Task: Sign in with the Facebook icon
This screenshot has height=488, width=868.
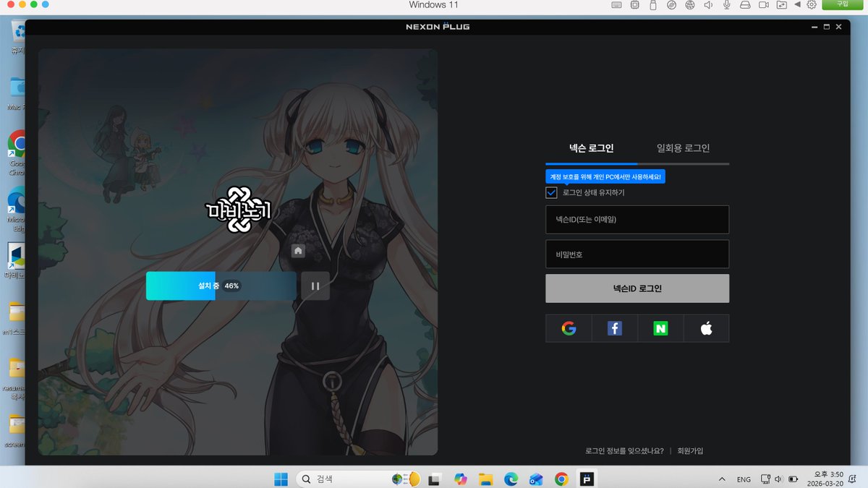Action: pyautogui.click(x=615, y=328)
